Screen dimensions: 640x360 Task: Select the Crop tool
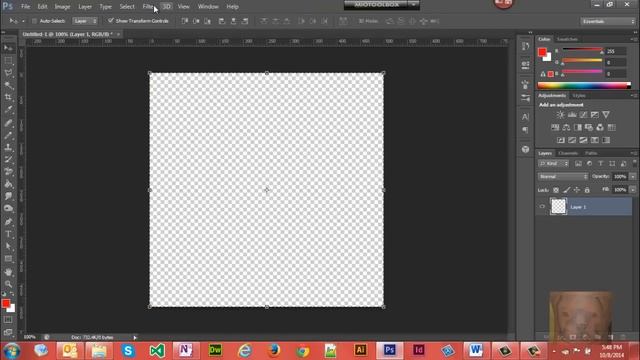pyautogui.click(x=8, y=97)
